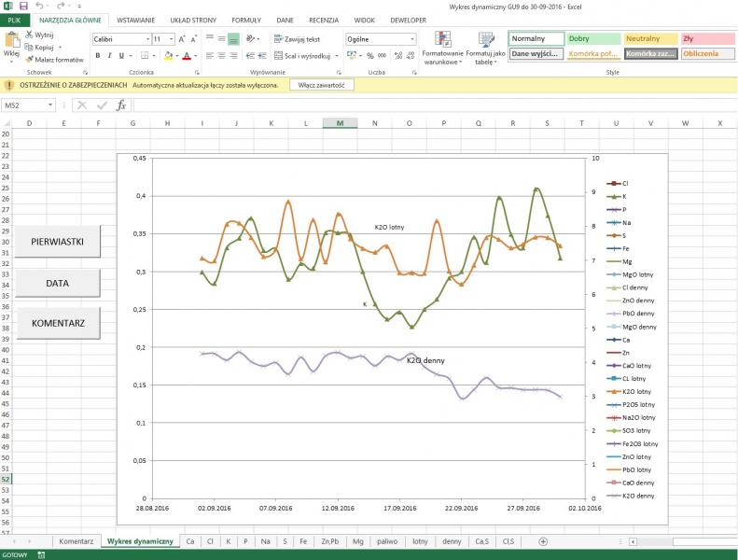Viewport: 738px width, 560px height.
Task: Open the Calibri font name dropdown
Action: point(147,39)
